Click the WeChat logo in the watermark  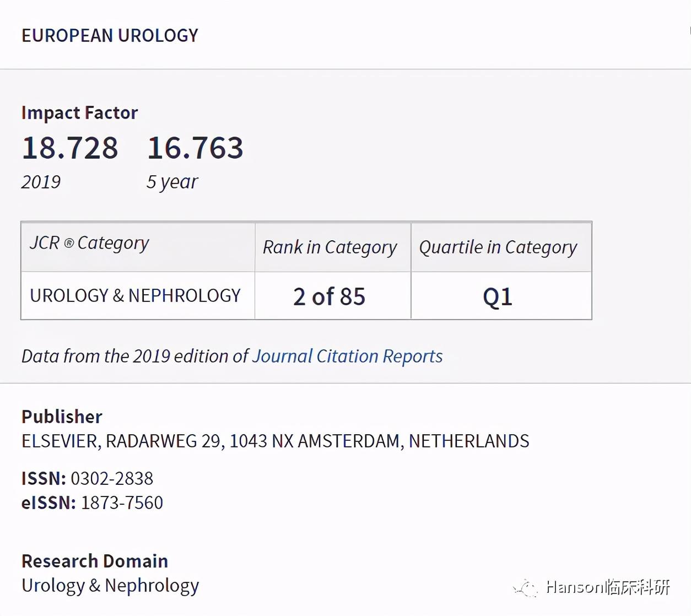click(526, 588)
